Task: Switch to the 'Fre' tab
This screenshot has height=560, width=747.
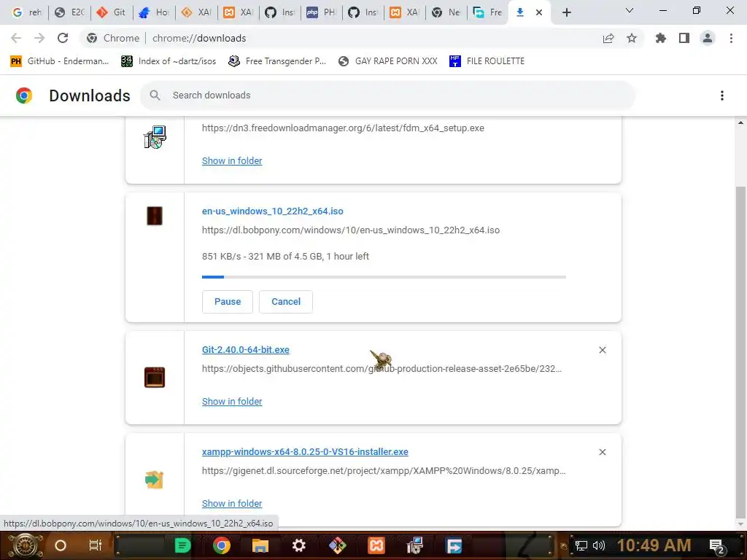Action: click(x=487, y=12)
